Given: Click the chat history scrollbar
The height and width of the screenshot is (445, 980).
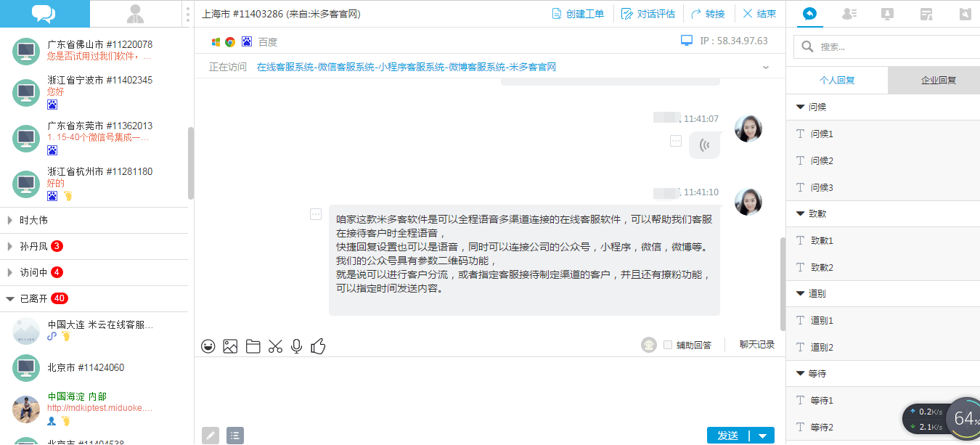Looking at the screenshot, I should click(x=783, y=284).
